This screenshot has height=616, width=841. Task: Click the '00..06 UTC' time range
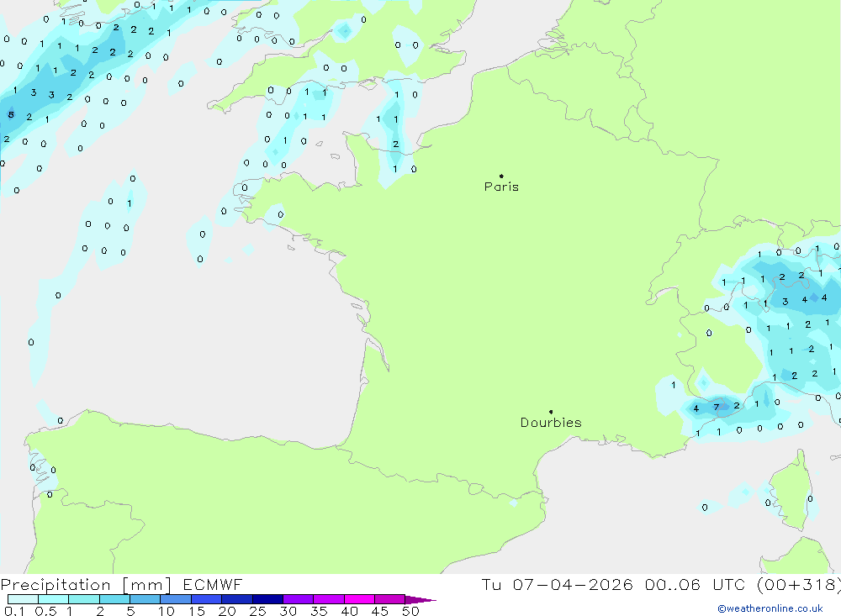point(694,585)
